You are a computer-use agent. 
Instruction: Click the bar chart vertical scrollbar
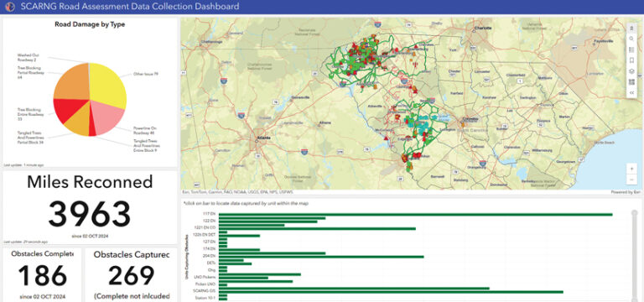pyautogui.click(x=635, y=256)
